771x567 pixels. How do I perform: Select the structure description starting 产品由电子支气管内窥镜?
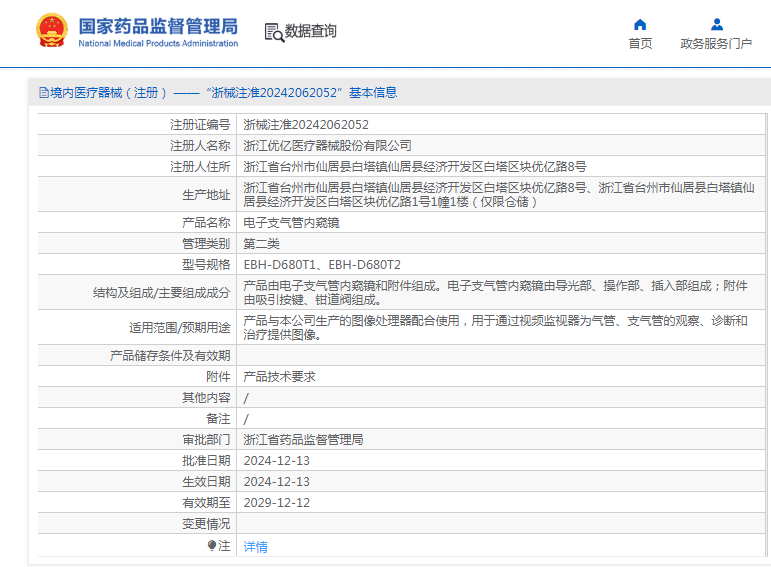tap(496, 293)
